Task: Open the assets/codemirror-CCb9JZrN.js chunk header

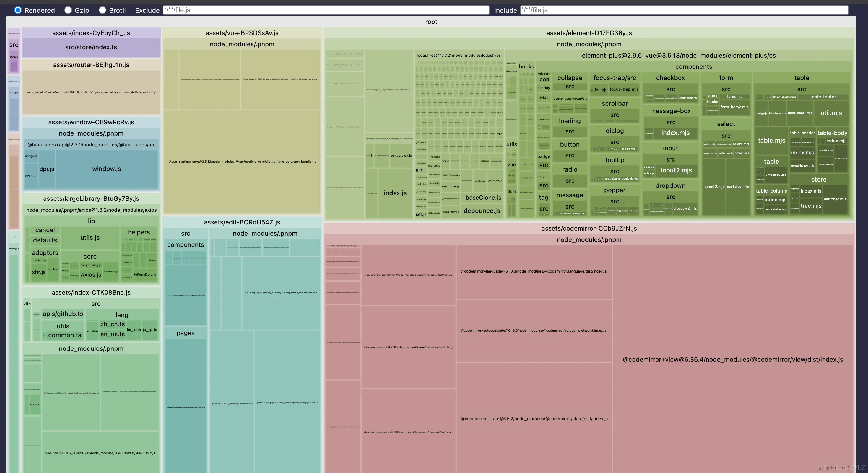Action: pyautogui.click(x=589, y=228)
